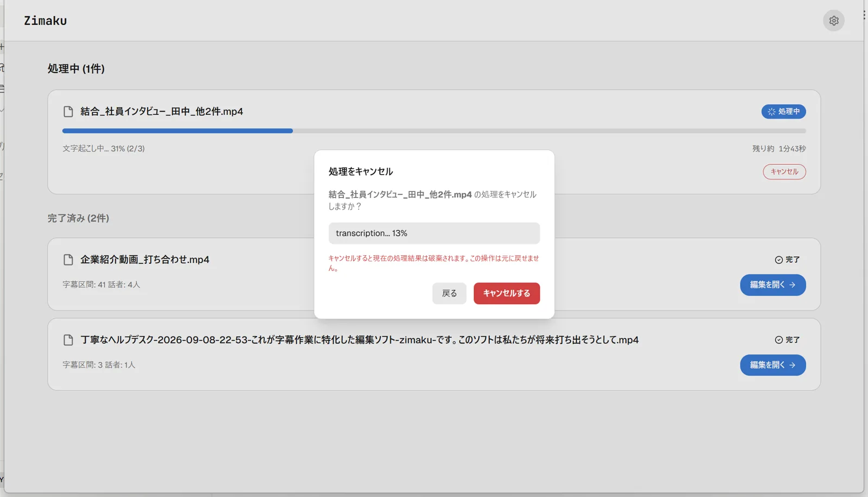Screen dimensions: 868x497
Task: Click 字幕区間: 3 話者: 1人 details
Action: click(x=99, y=365)
